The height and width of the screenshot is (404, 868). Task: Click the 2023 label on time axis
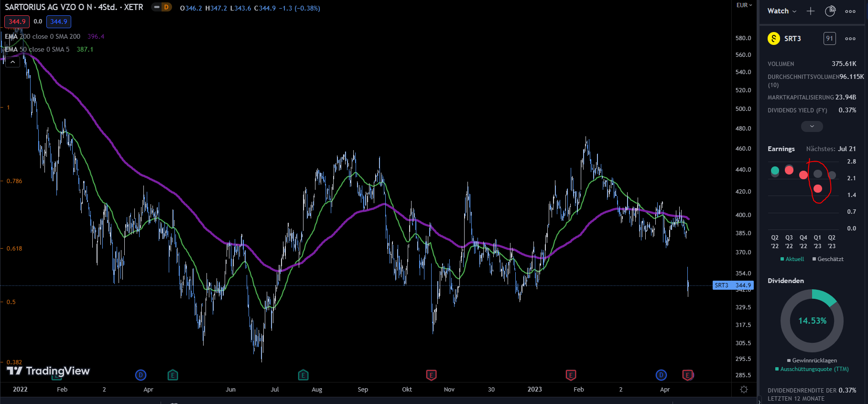[x=535, y=390]
